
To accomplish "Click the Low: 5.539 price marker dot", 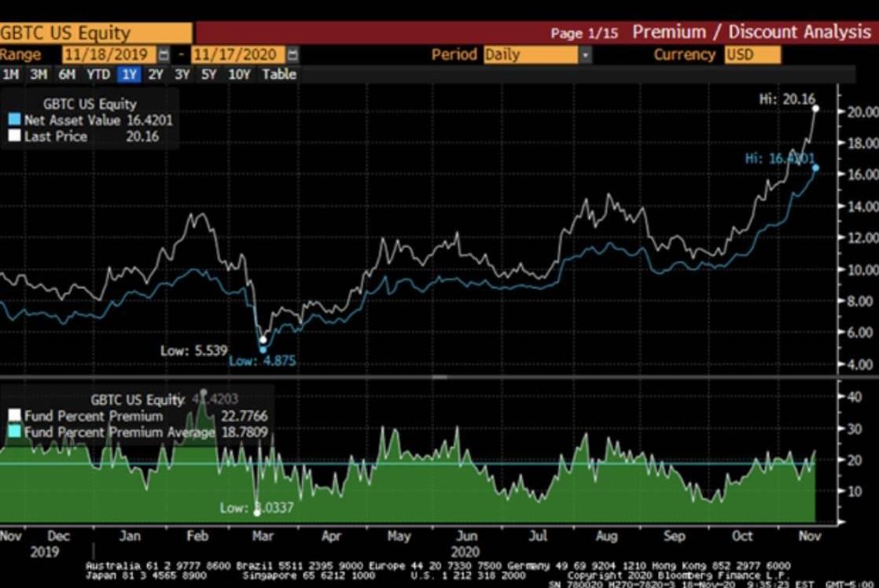I will [x=263, y=340].
